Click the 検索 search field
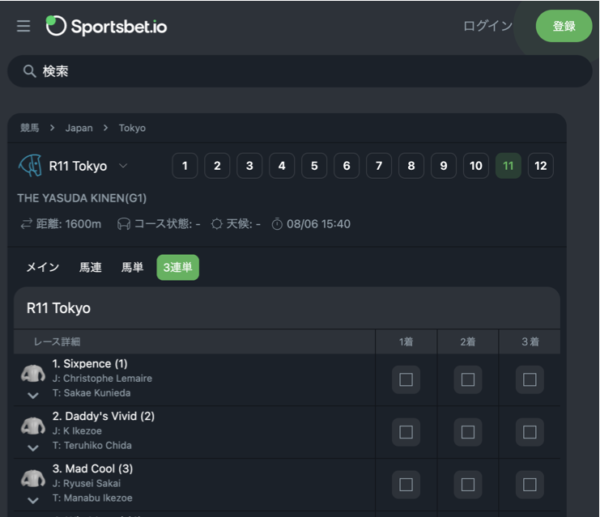The image size is (600, 517). (x=300, y=71)
